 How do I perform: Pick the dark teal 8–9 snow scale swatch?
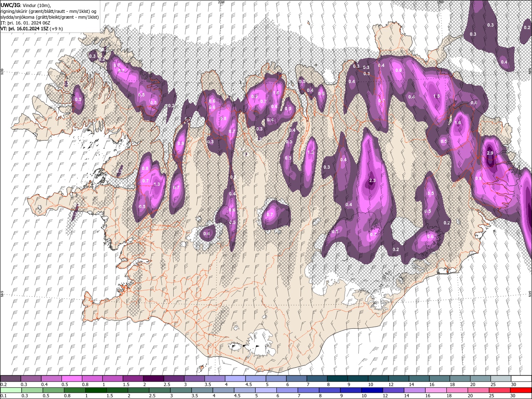pyautogui.click(x=337, y=378)
